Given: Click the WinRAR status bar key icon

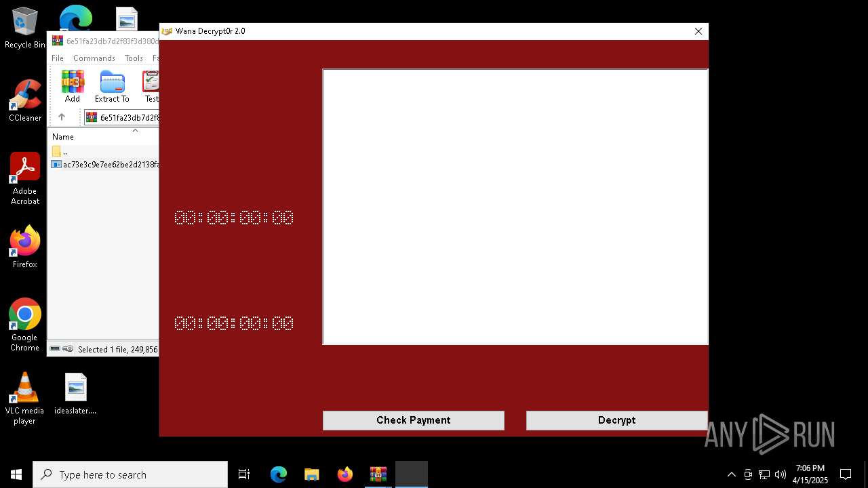Looking at the screenshot, I should [x=68, y=349].
